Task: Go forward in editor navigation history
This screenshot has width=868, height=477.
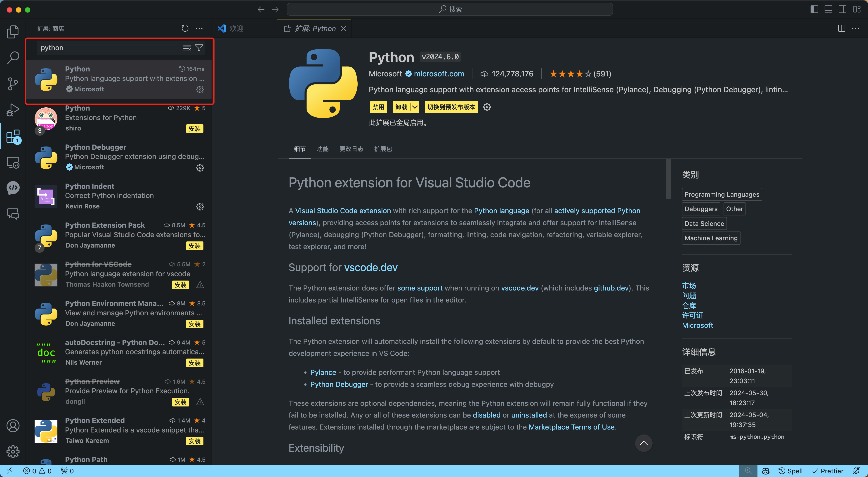Action: click(x=275, y=9)
